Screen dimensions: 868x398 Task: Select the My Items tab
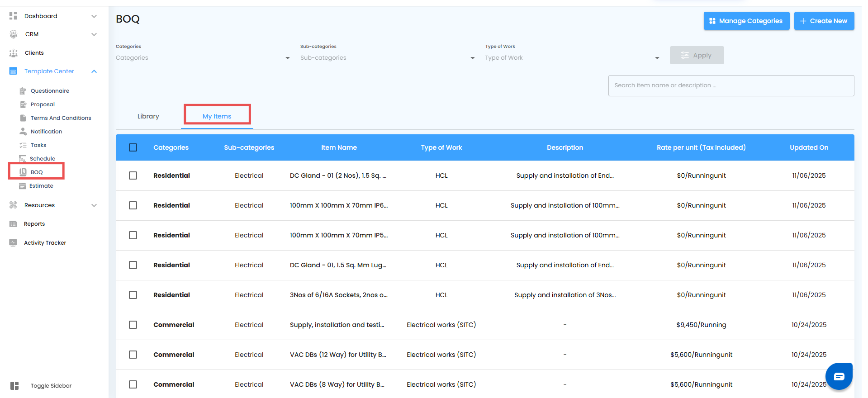pyautogui.click(x=217, y=116)
